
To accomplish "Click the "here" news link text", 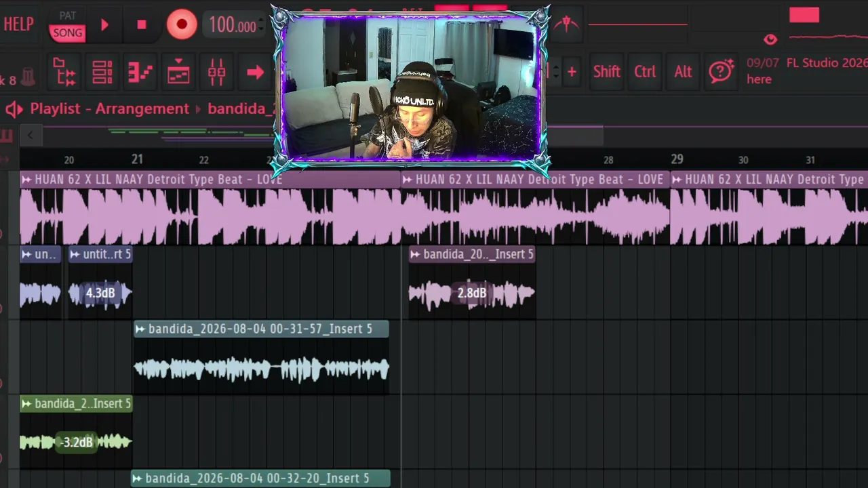I will (x=759, y=79).
